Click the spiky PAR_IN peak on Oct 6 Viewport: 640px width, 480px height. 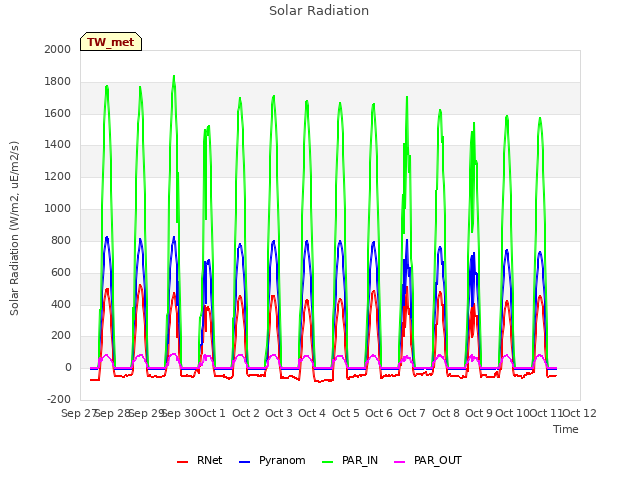[407, 98]
